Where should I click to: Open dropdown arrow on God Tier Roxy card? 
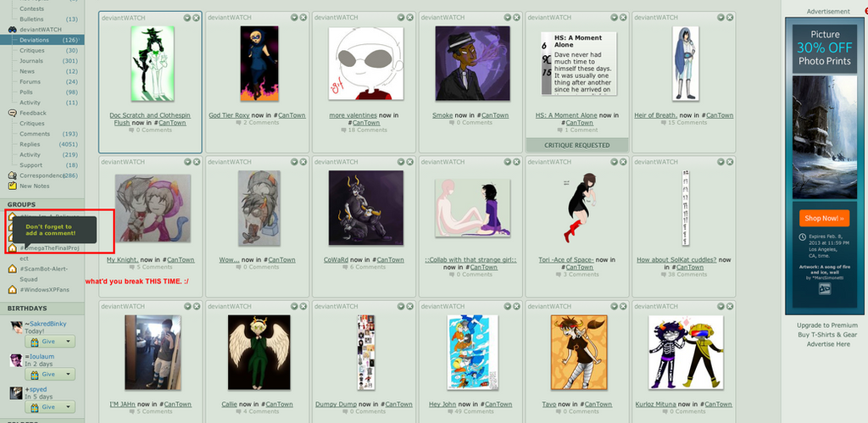coord(294,18)
